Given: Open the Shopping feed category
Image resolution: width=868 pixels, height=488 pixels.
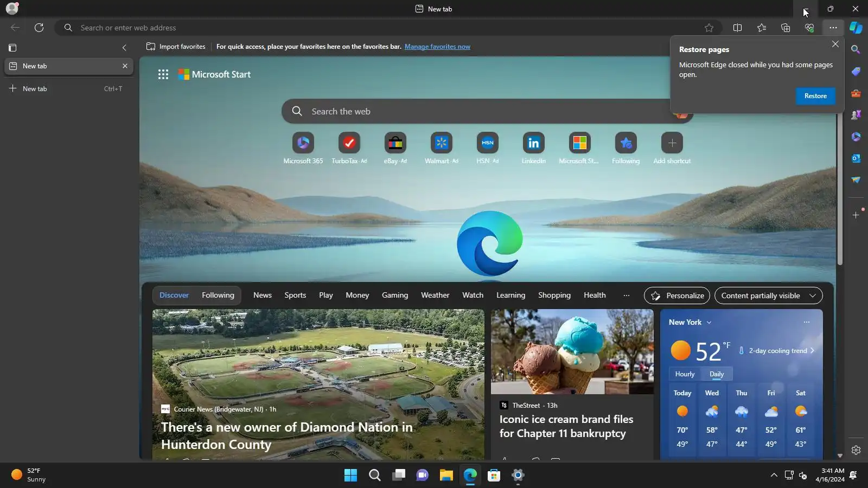Looking at the screenshot, I should pyautogui.click(x=554, y=296).
